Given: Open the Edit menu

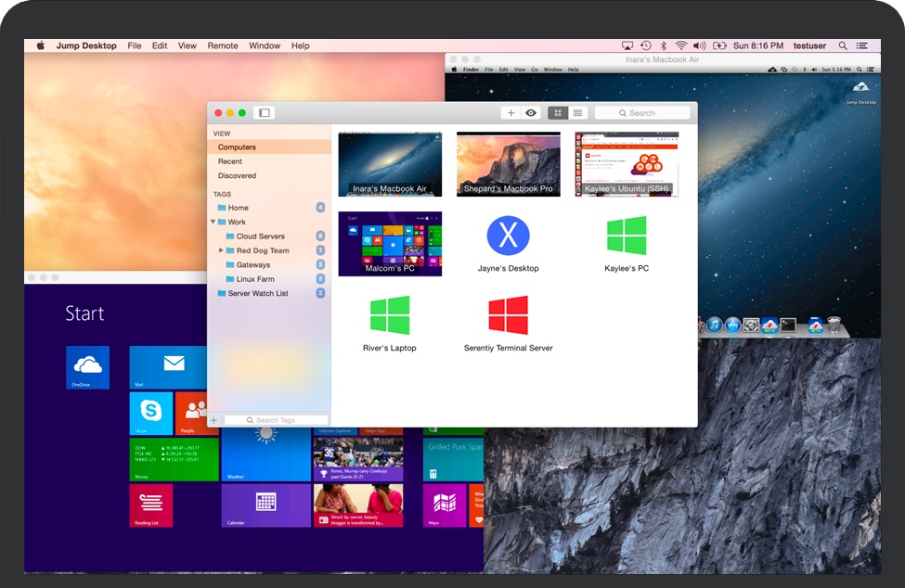Looking at the screenshot, I should point(160,45).
